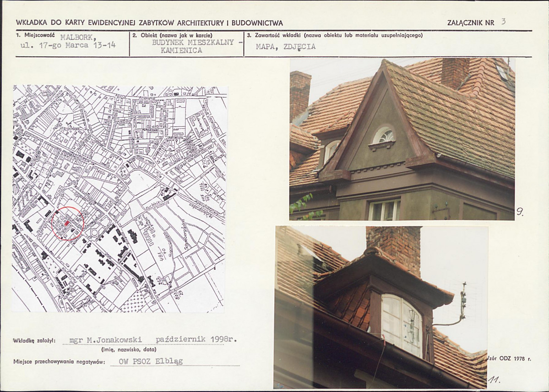Click the upper photo of the gable roof

(402, 139)
